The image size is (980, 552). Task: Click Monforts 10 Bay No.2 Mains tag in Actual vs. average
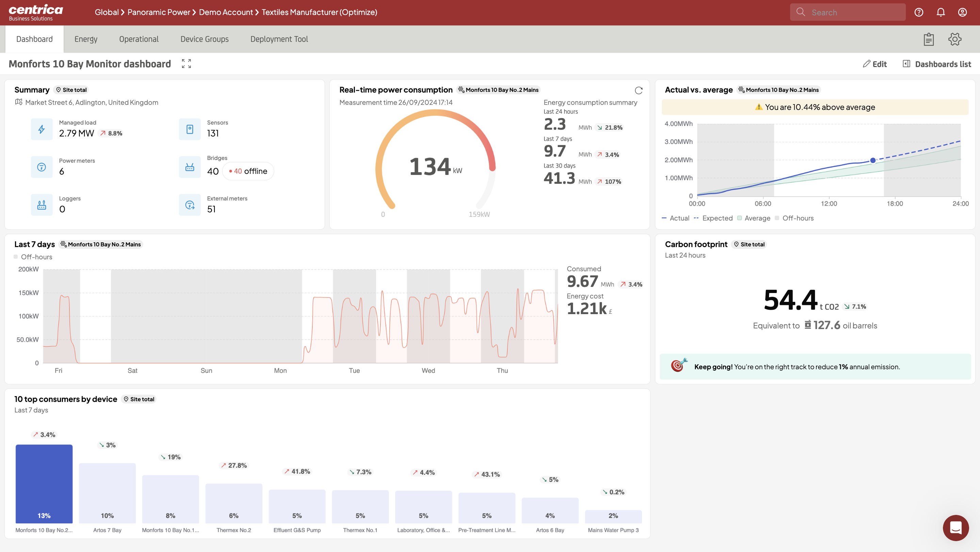click(x=779, y=90)
